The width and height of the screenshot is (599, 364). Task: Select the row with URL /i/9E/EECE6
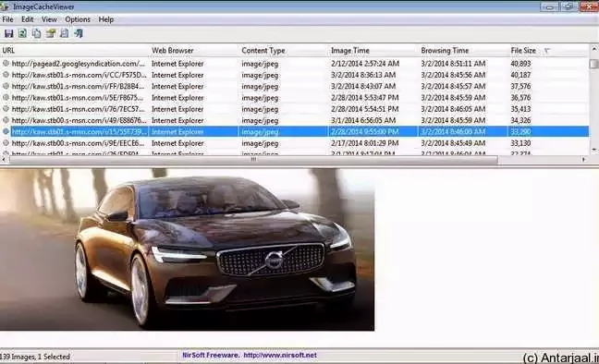click(x=294, y=143)
